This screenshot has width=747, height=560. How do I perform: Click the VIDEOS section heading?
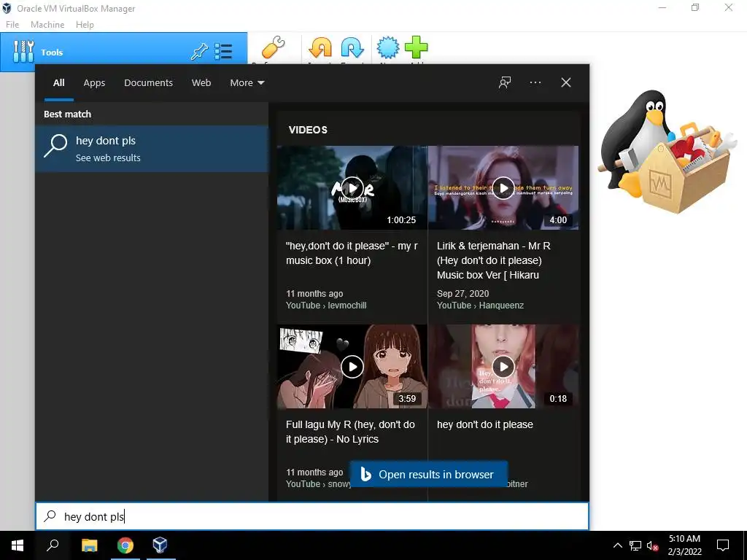[308, 130]
